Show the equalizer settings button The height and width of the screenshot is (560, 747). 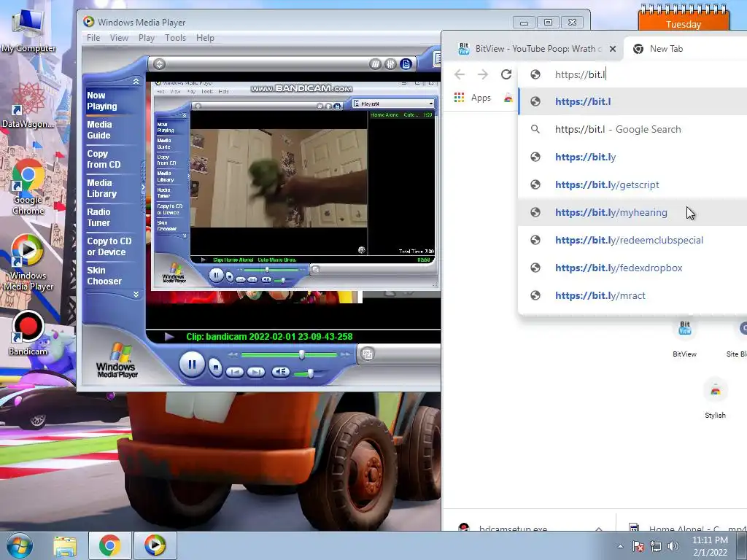pos(391,64)
